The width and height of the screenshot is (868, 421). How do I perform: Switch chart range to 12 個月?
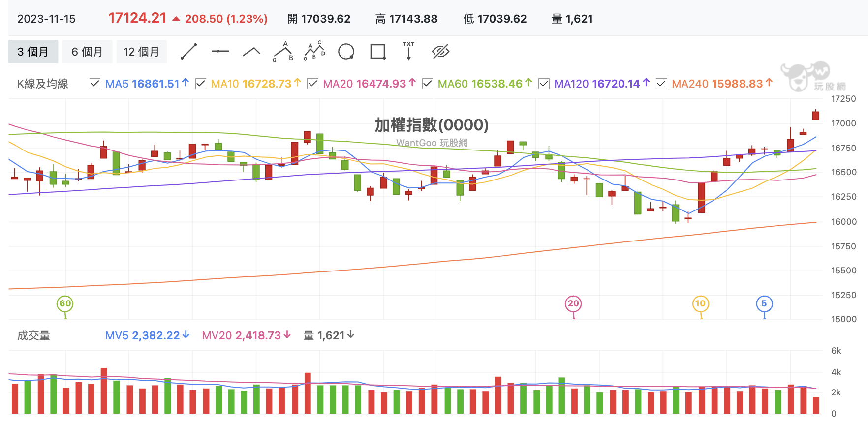[x=142, y=52]
